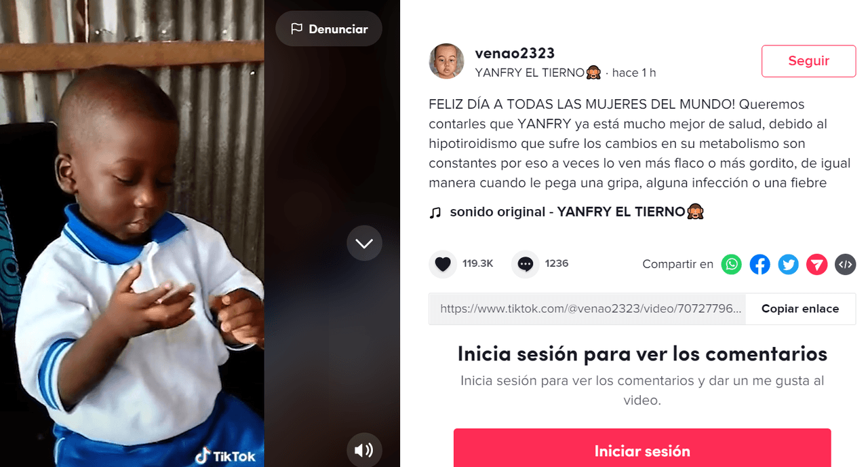Open the venao2323 username link
This screenshot has width=868, height=467.
515,53
